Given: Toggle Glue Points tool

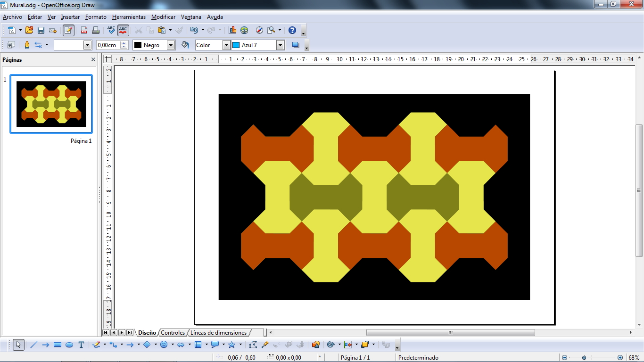Looking at the screenshot, I should pos(265,345).
